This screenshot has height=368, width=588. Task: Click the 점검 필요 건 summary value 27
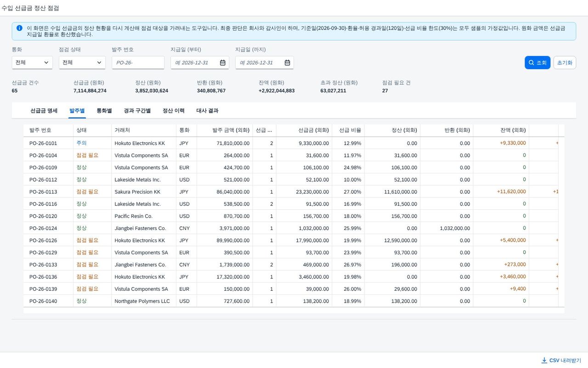click(x=385, y=91)
